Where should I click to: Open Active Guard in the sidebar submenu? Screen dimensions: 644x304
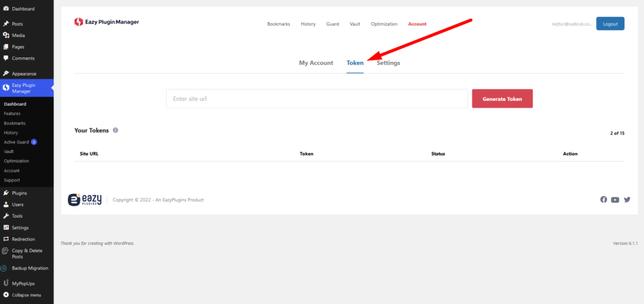point(16,142)
